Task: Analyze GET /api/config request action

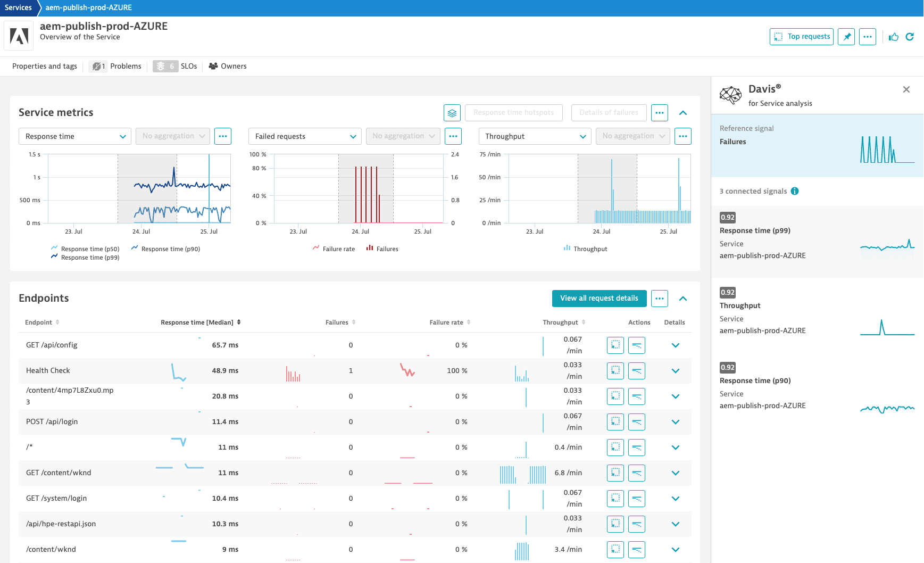Action: (615, 345)
